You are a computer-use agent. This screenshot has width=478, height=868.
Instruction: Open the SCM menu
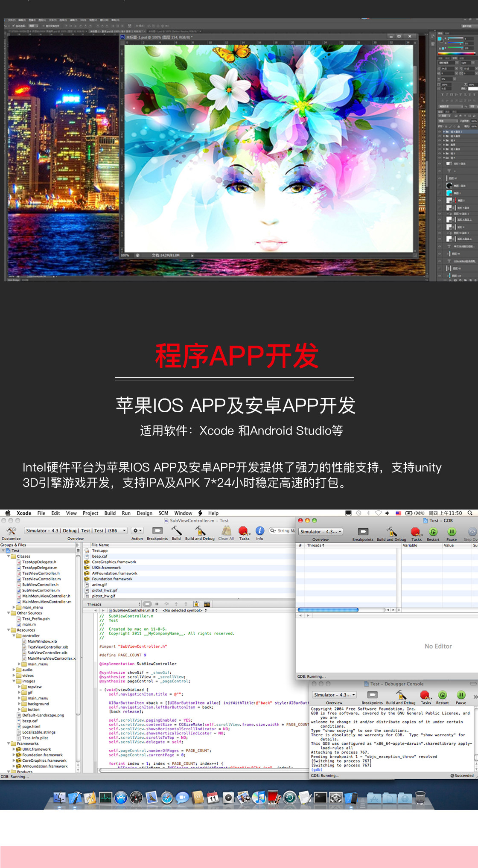click(x=163, y=513)
